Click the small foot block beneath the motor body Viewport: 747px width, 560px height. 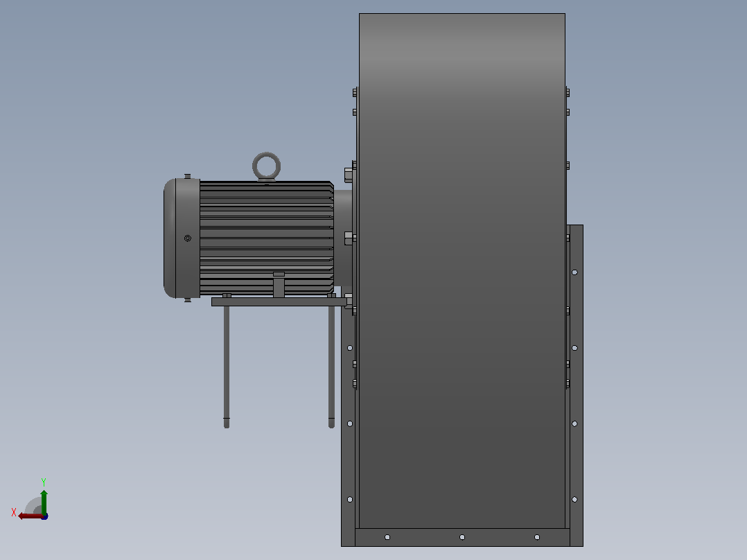coord(279,285)
